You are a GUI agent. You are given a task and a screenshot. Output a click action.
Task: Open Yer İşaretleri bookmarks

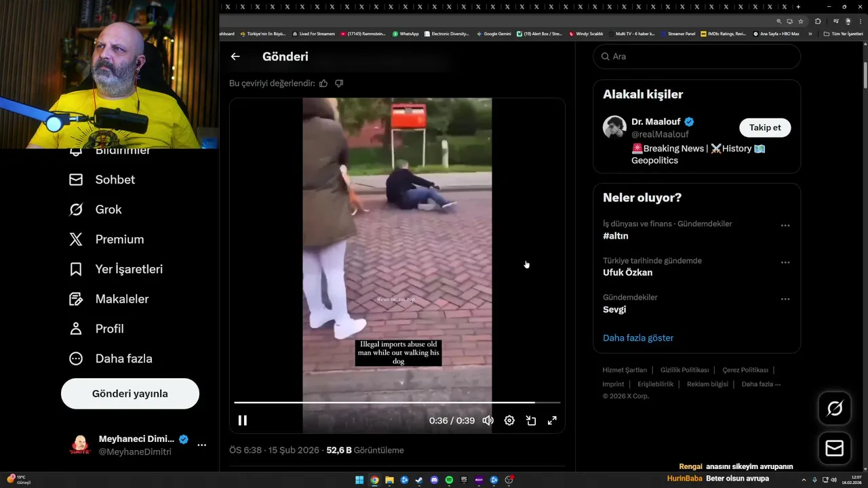click(116, 269)
